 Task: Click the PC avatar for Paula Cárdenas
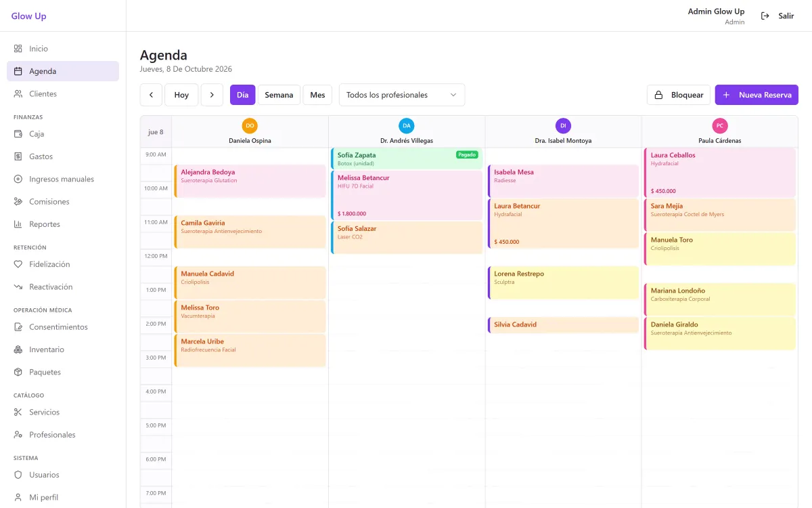pos(720,125)
